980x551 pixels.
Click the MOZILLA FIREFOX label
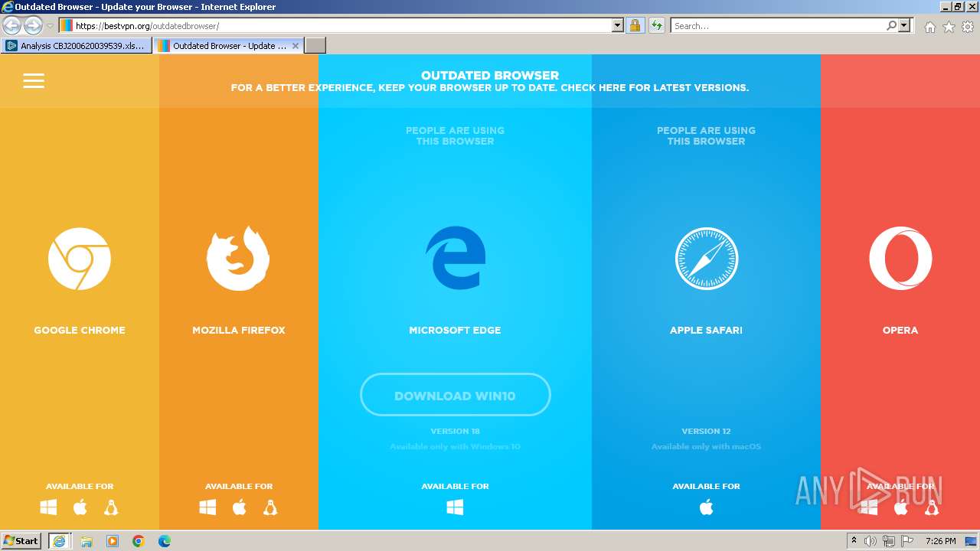(239, 331)
